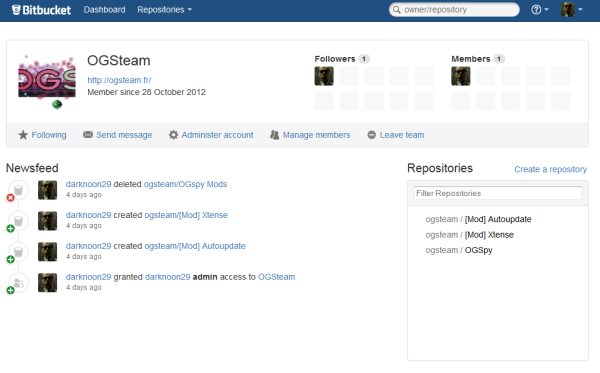This screenshot has width=600, height=373.
Task: Toggle the Following link
Action: pyautogui.click(x=49, y=135)
